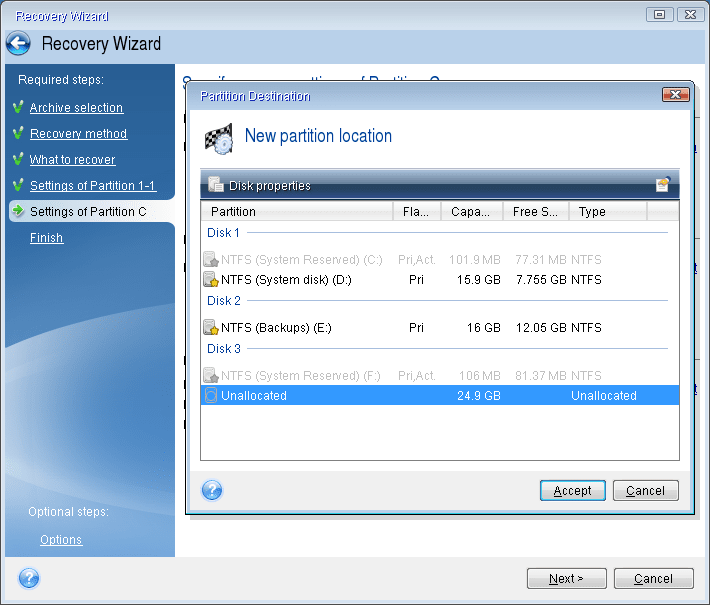Click the NTFS (System disk) (D:) partition icon

pyautogui.click(x=210, y=280)
